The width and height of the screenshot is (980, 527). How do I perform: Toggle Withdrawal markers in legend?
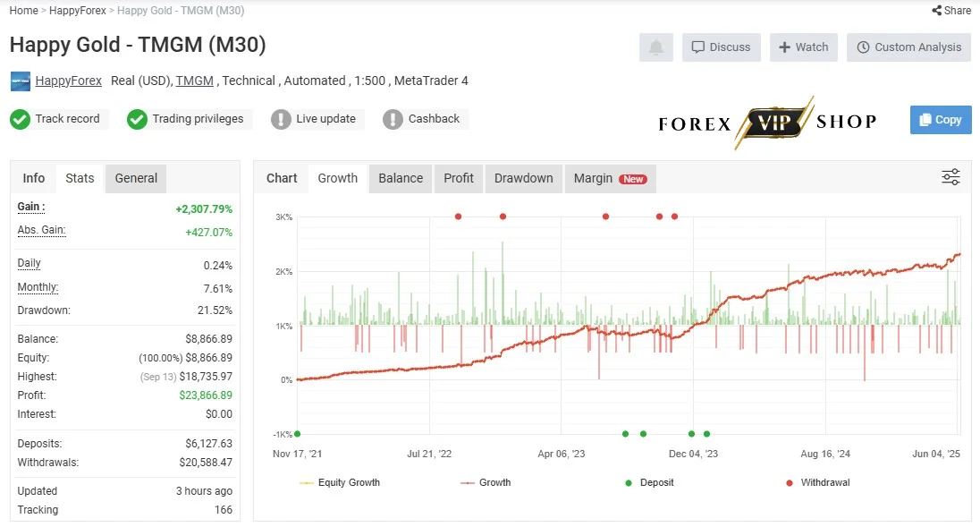point(818,482)
